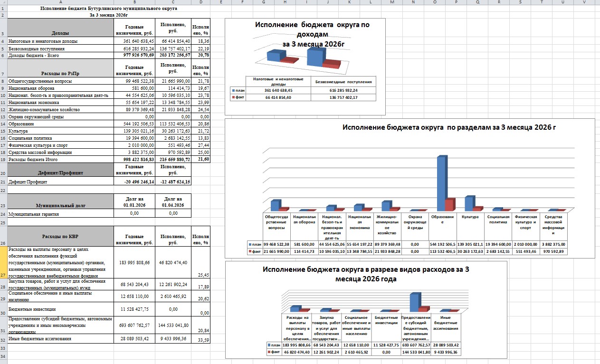
Task: Click the deficit value -20 496 246,14
Action: point(134,182)
